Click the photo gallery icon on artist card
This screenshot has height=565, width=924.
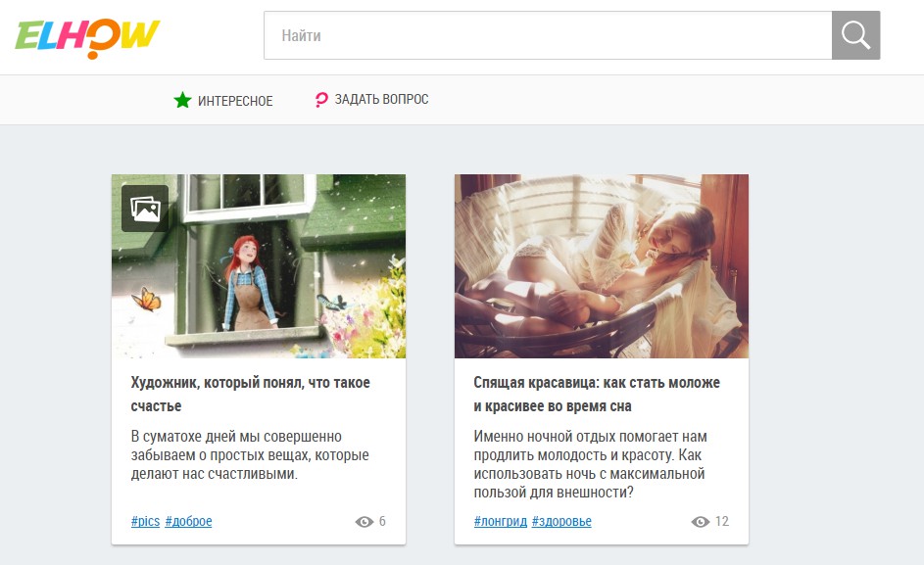pos(145,209)
